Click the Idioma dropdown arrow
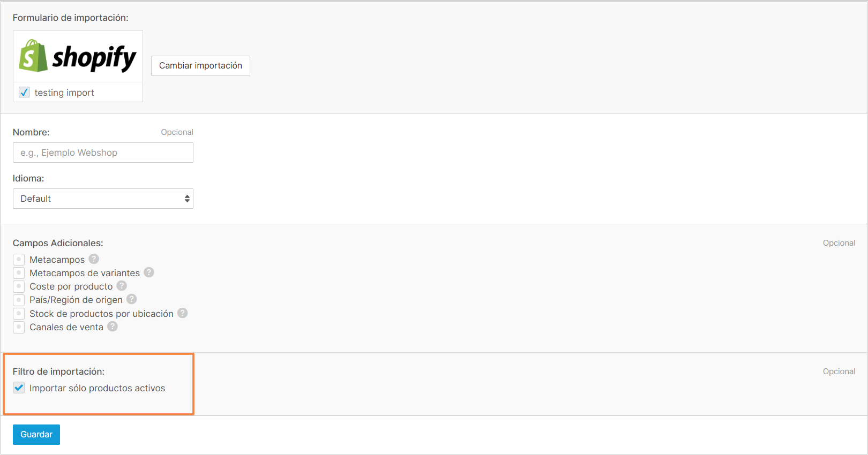The image size is (868, 455). point(187,199)
